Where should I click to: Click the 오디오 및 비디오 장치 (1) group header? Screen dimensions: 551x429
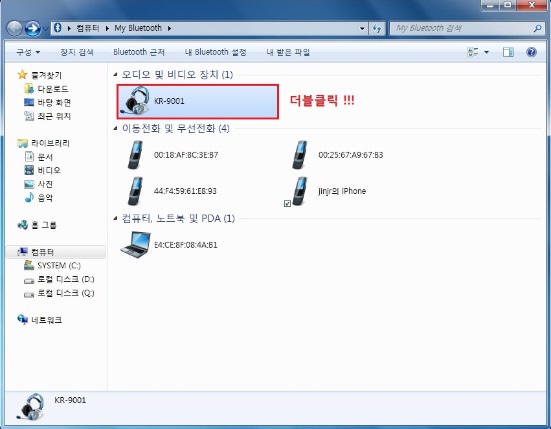click(x=177, y=74)
